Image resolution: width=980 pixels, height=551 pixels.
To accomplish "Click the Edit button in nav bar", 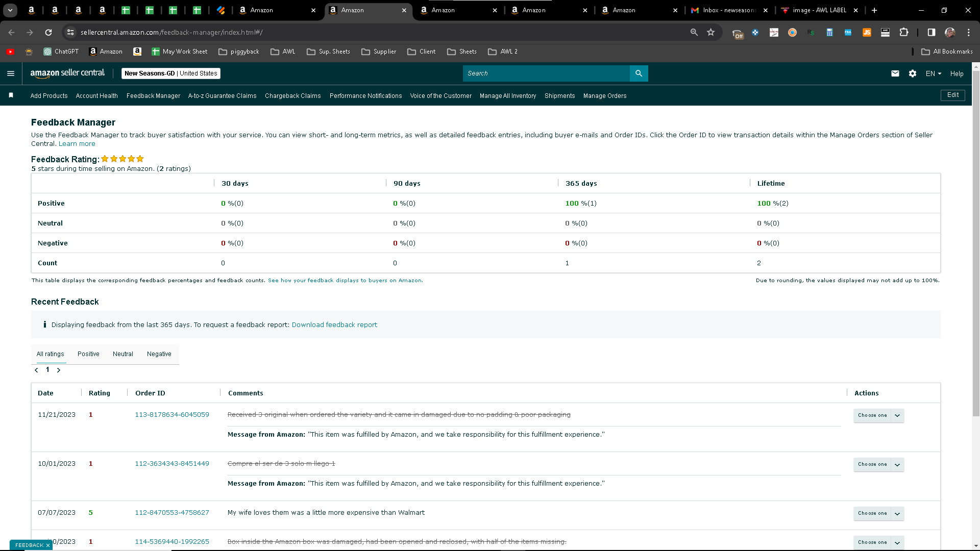I will pos(953,95).
